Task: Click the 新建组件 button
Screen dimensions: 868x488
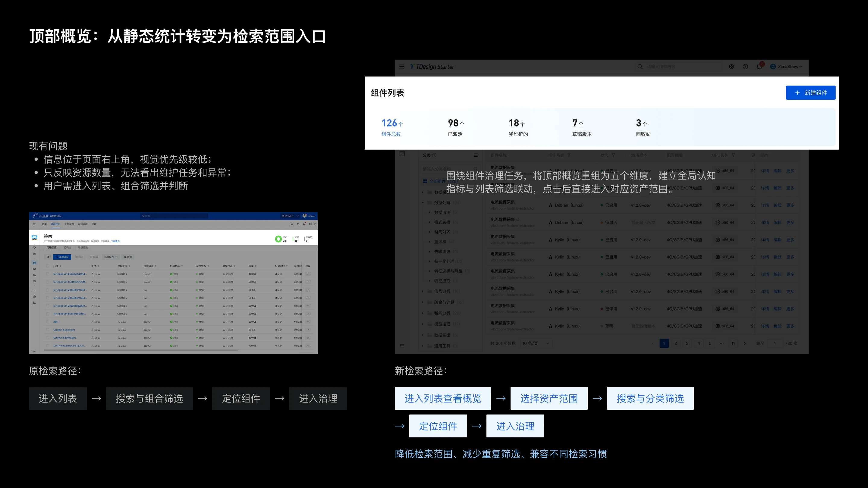Action: coord(810,92)
